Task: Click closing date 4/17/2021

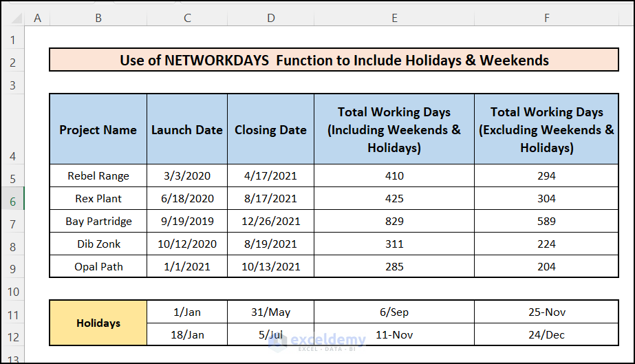Action: point(271,175)
